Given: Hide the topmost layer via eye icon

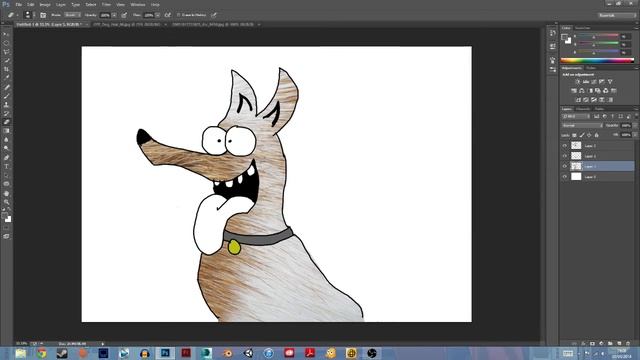Looking at the screenshot, I should (x=565, y=145).
